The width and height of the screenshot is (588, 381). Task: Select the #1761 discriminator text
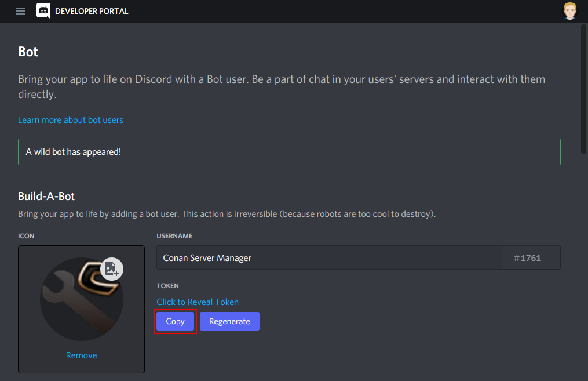[527, 258]
